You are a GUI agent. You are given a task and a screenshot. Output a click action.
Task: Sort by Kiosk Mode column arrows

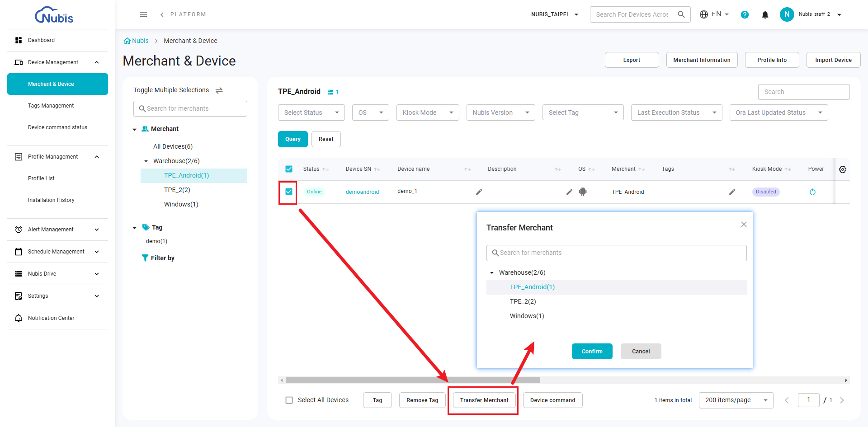(x=788, y=169)
